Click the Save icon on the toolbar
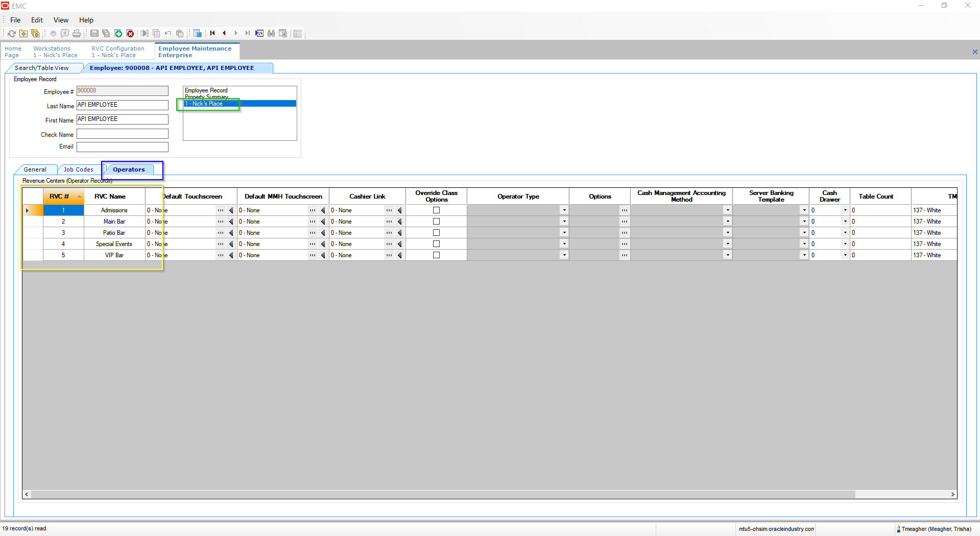Screen dimensions: 980x536 94,33
